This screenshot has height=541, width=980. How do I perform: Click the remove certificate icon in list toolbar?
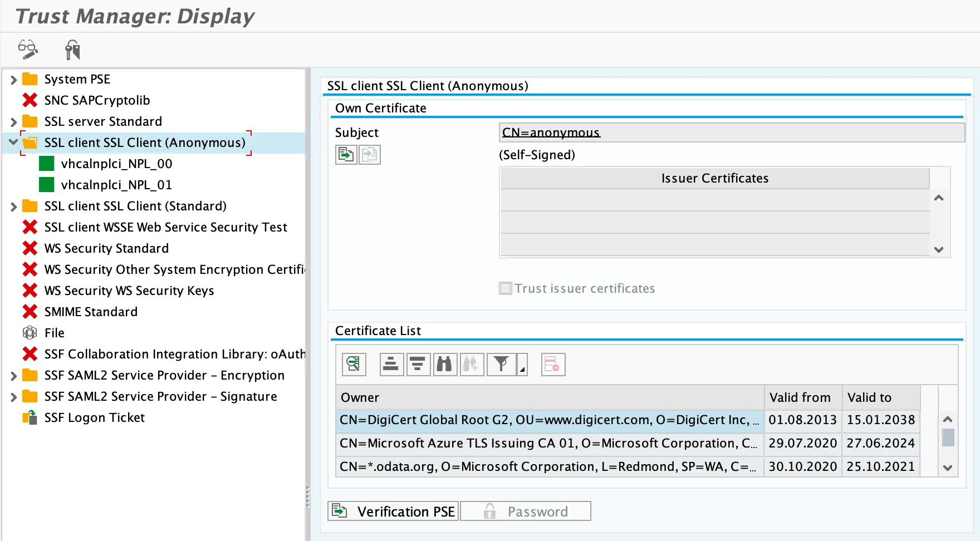(x=552, y=365)
